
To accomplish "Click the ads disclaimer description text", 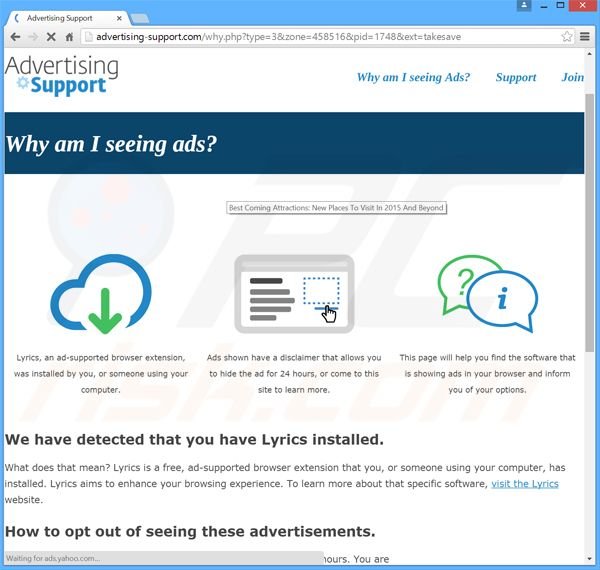I will 294,374.
